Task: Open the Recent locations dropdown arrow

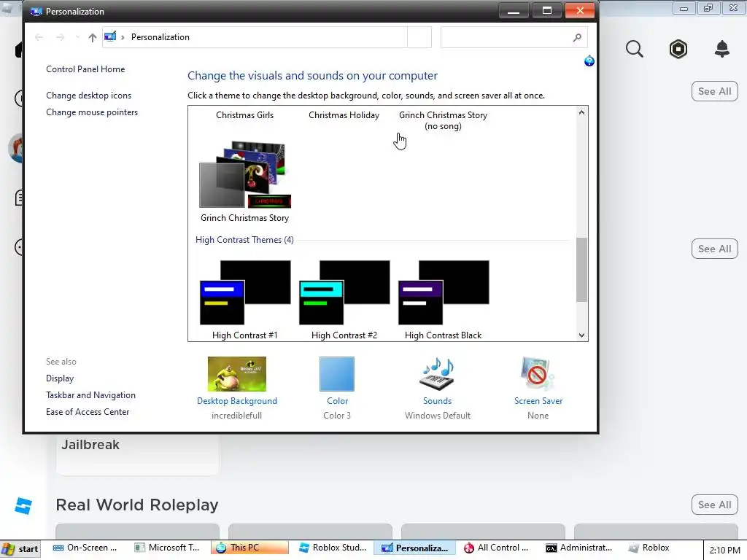Action: pyautogui.click(x=77, y=37)
